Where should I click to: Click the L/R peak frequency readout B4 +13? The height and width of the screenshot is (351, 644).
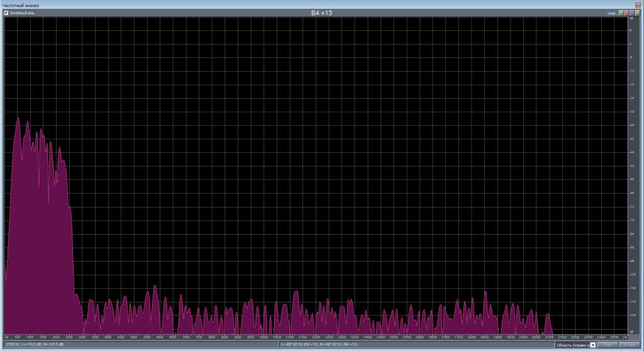pos(319,345)
